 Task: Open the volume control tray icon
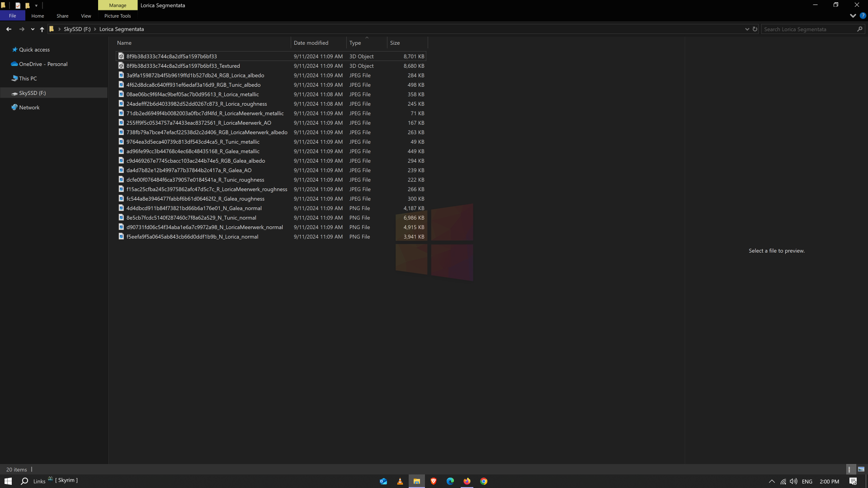click(x=793, y=481)
